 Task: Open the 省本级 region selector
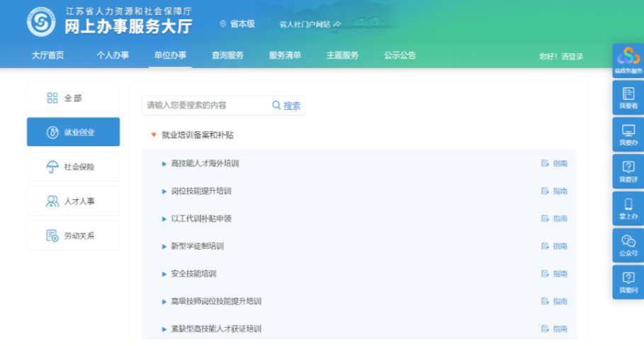pyautogui.click(x=237, y=24)
